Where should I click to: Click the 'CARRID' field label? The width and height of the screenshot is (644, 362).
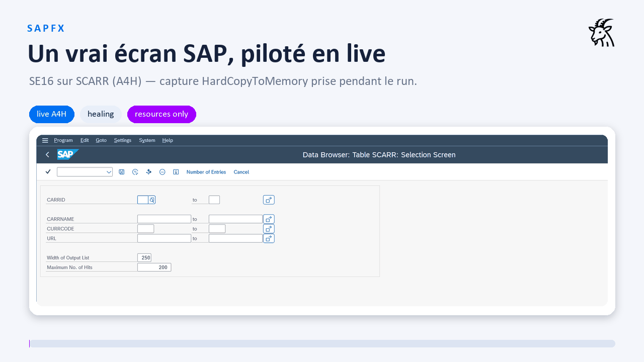(56, 200)
